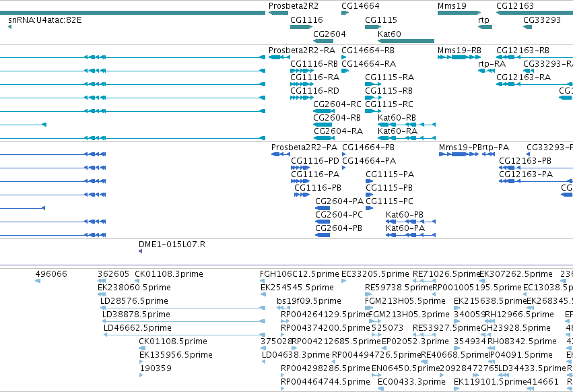Select transcript label CG1116-RB
Viewport: 573px width, 392px height.
click(x=314, y=63)
